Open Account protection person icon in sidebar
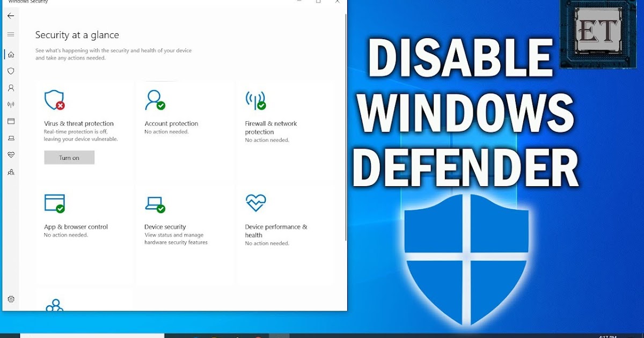This screenshot has width=644, height=338. pyautogui.click(x=11, y=87)
